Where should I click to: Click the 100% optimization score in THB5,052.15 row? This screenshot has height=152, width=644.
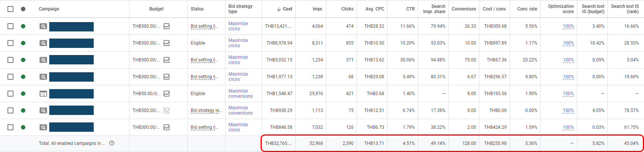pos(568,60)
